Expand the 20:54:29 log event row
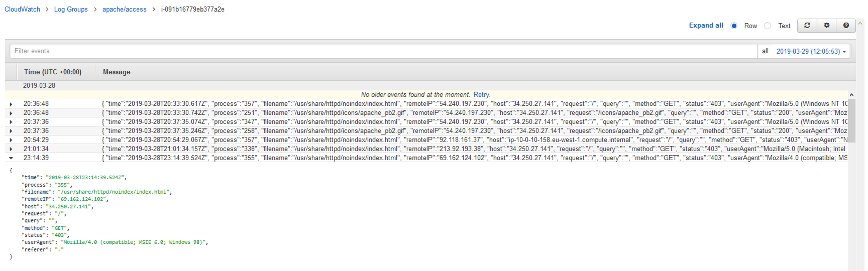Image resolution: width=868 pixels, height=271 pixels. point(11,140)
